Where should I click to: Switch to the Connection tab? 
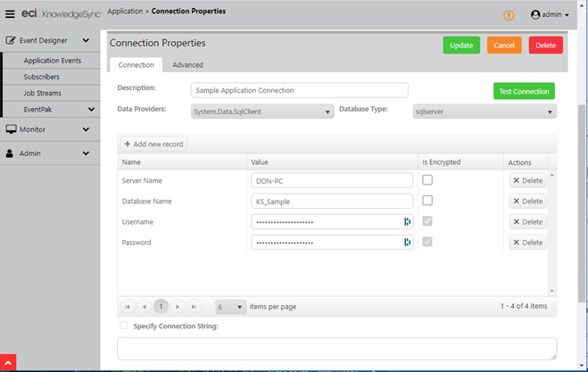(x=136, y=65)
